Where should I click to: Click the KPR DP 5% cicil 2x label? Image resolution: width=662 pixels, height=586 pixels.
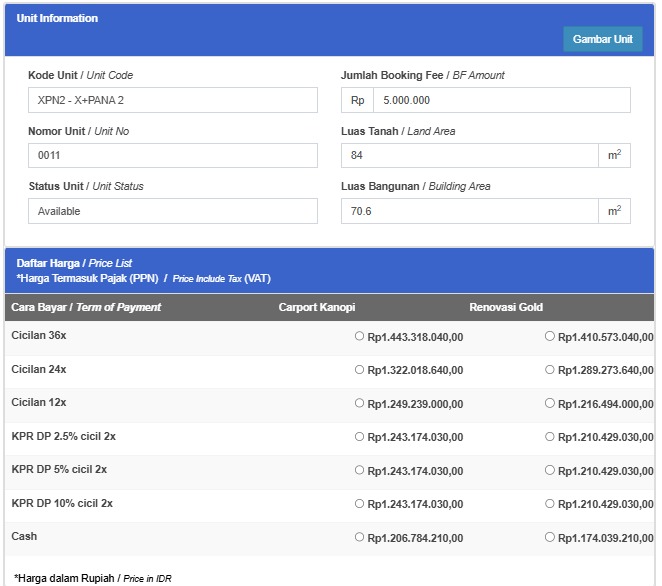click(x=59, y=469)
